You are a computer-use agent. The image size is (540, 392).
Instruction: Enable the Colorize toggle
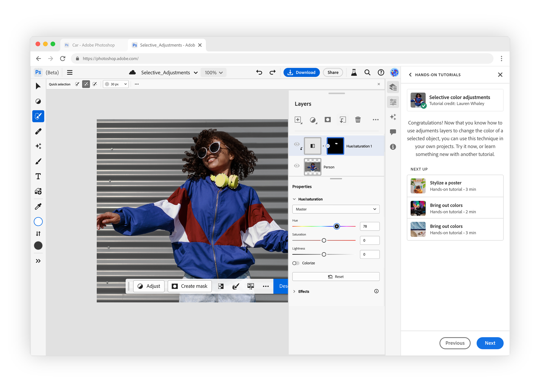(x=296, y=263)
